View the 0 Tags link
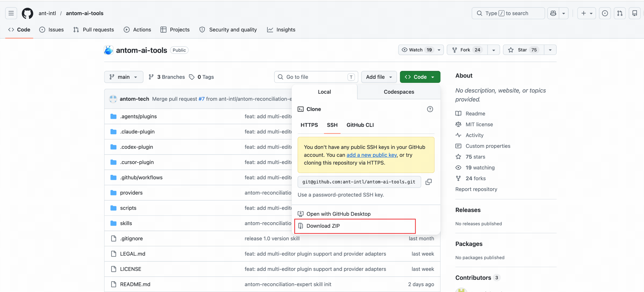The width and height of the screenshot is (644, 292). [202, 77]
